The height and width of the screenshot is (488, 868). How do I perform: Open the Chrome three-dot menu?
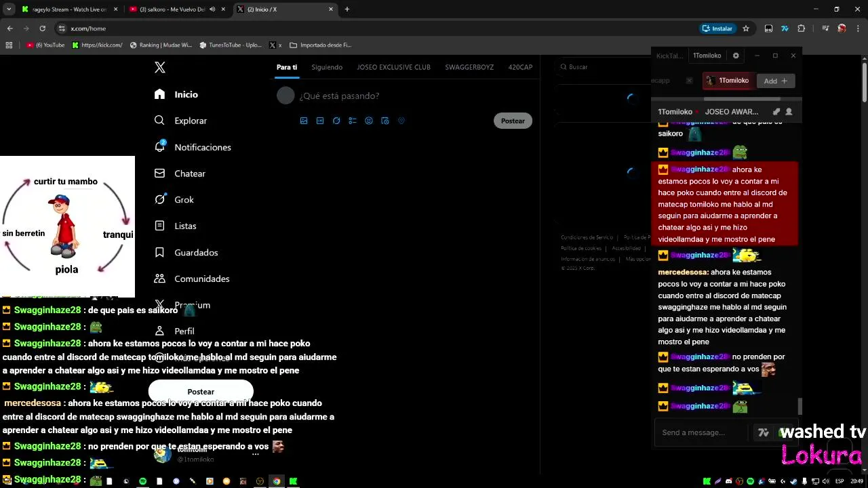(x=859, y=28)
